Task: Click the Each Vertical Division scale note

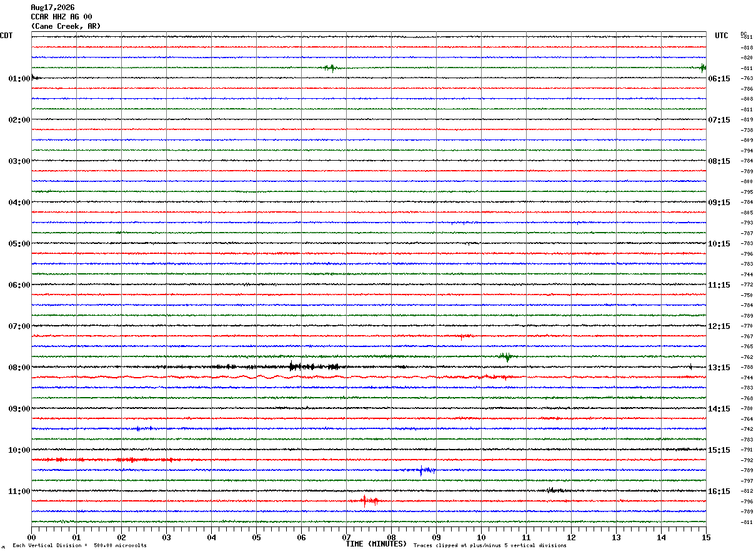Action: [x=79, y=546]
